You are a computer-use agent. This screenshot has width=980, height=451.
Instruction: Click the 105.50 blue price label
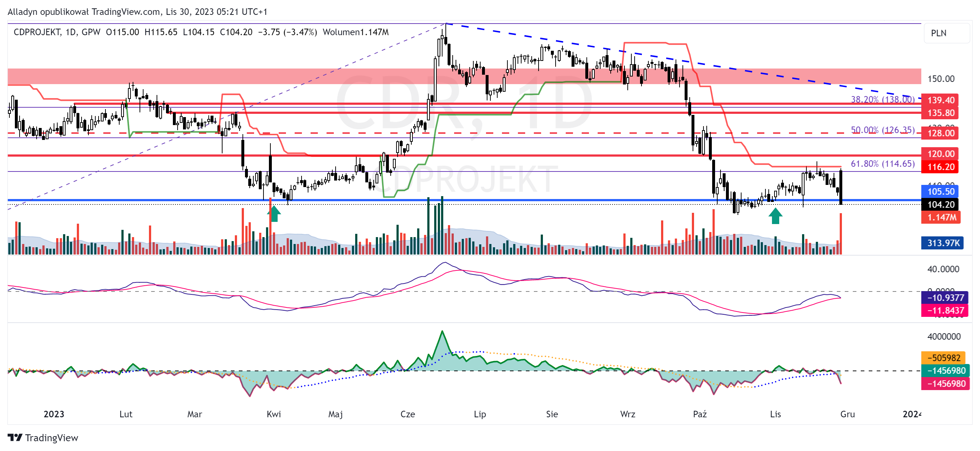(940, 192)
